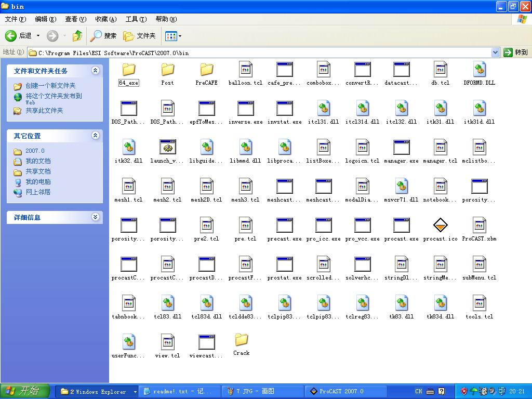Select the db.tcl file
Screen dimensions: 532x399
(440, 74)
